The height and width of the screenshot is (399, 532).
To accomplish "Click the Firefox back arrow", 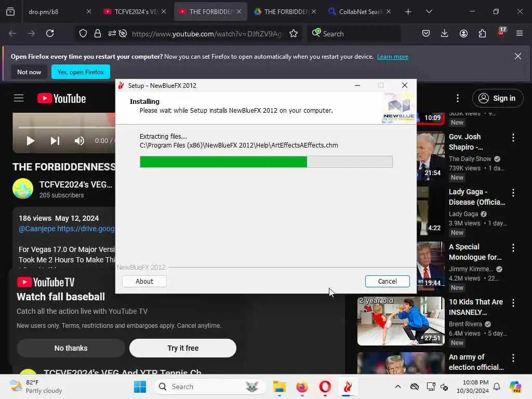I will click(x=12, y=33).
